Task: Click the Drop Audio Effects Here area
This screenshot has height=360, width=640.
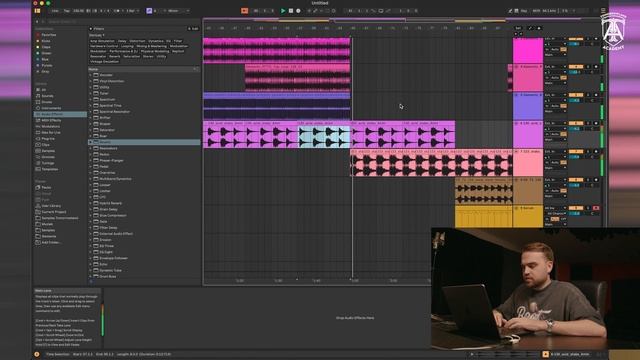Action: coord(355,318)
